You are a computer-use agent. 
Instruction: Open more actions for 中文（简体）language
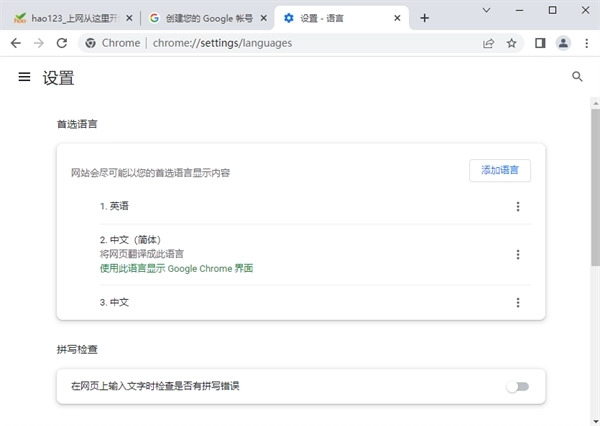point(517,254)
